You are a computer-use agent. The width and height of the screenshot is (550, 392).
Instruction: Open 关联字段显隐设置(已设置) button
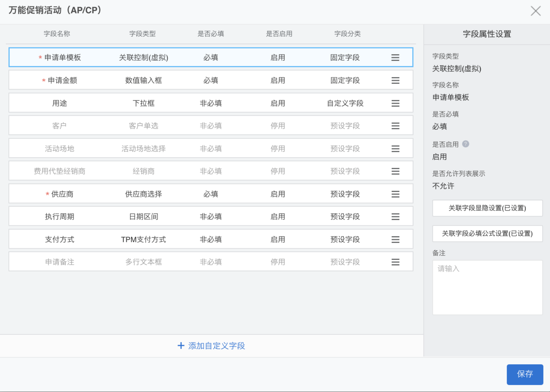[487, 208]
